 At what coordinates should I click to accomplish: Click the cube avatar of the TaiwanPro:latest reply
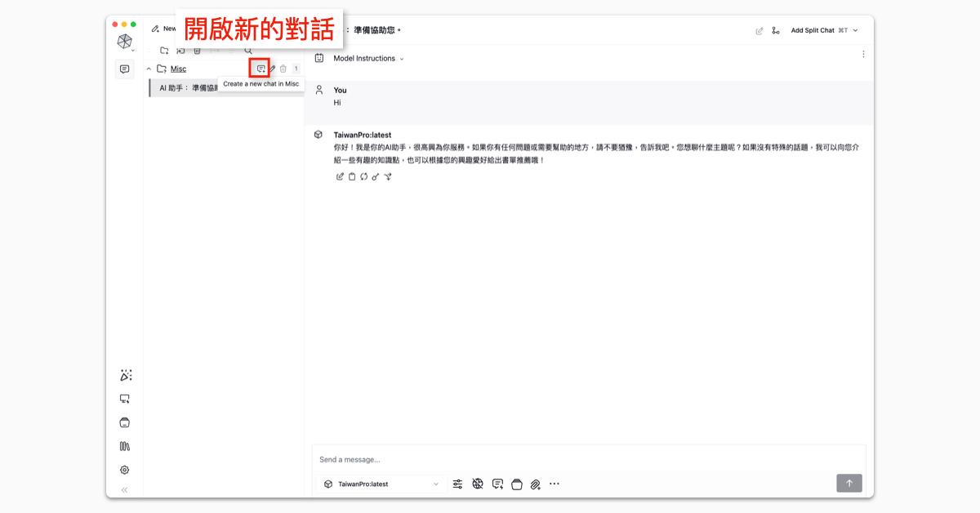pos(318,135)
